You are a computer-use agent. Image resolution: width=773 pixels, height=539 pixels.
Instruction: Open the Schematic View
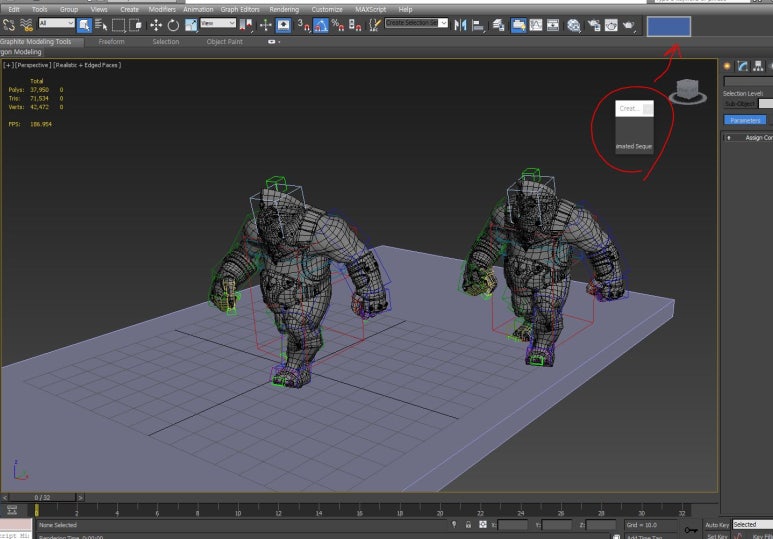click(x=553, y=25)
